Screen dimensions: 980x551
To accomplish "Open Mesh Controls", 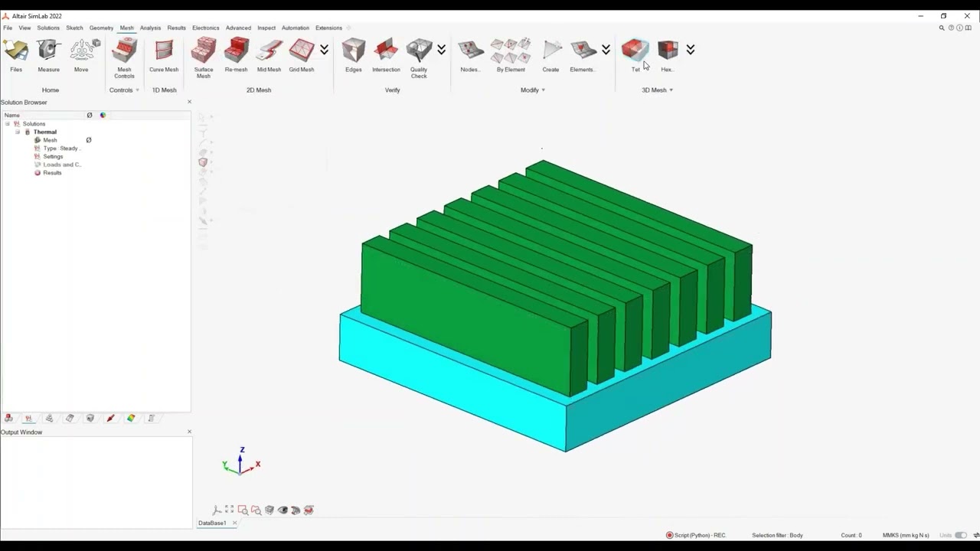I will [x=124, y=58].
